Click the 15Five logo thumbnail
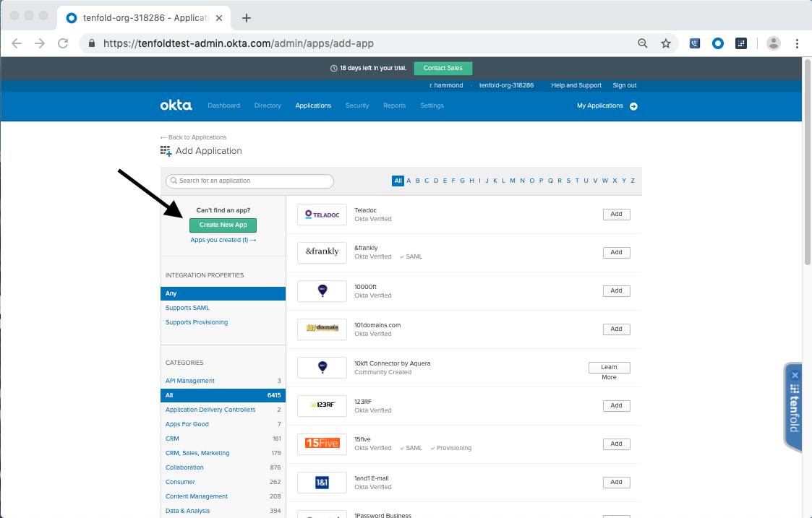The height and width of the screenshot is (518, 812). pyautogui.click(x=321, y=444)
